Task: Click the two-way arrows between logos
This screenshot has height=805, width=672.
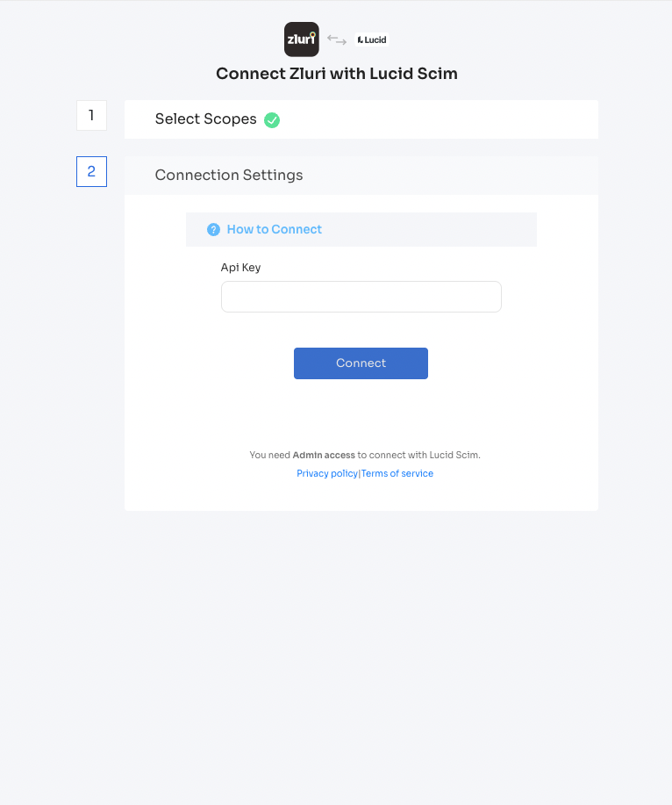Action: [337, 40]
